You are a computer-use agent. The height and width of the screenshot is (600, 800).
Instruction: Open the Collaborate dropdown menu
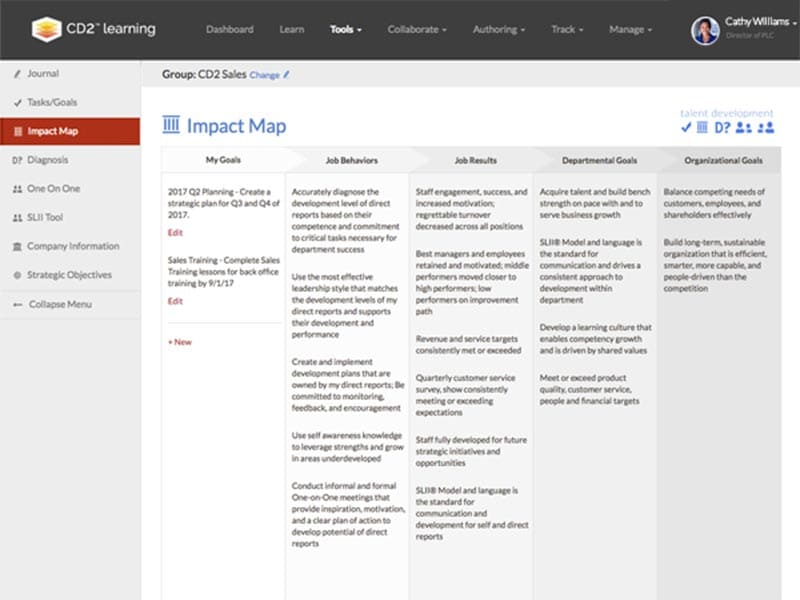[x=417, y=30]
